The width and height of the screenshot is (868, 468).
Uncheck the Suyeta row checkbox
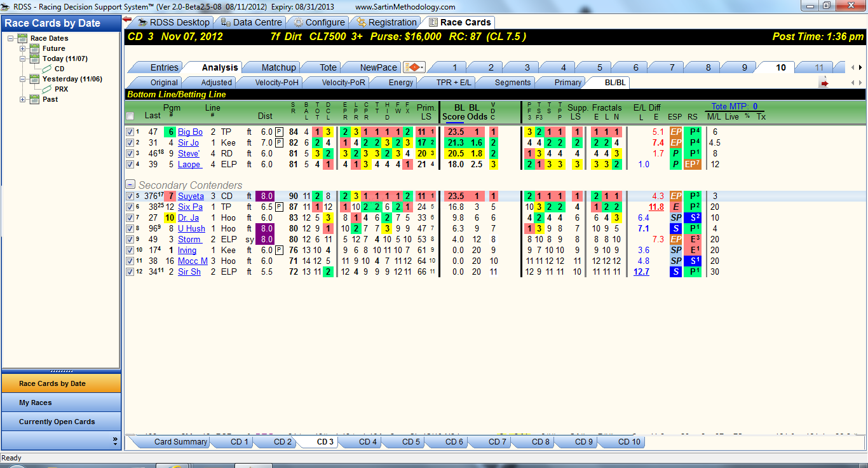(x=130, y=196)
